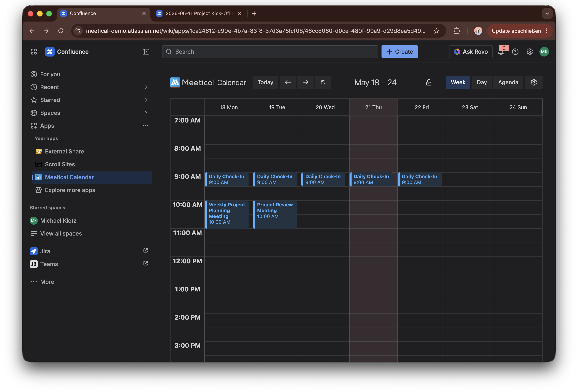Click the Ask Rovo button

coord(471,52)
